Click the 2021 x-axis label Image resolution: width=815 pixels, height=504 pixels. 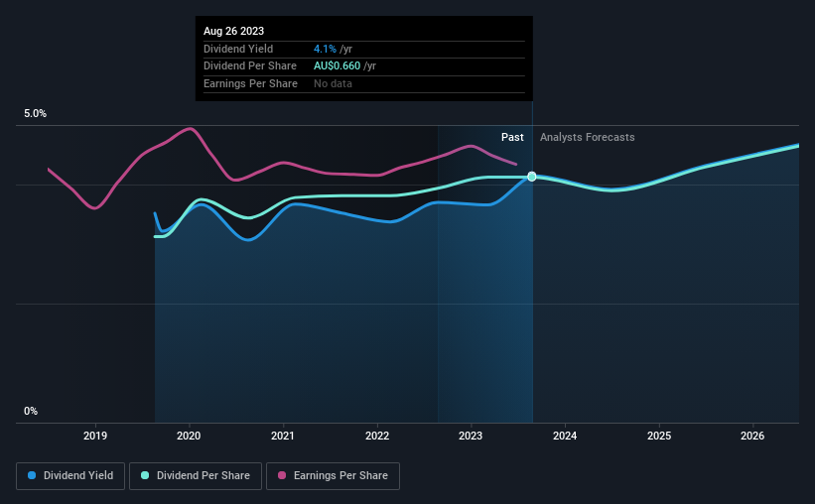283,436
